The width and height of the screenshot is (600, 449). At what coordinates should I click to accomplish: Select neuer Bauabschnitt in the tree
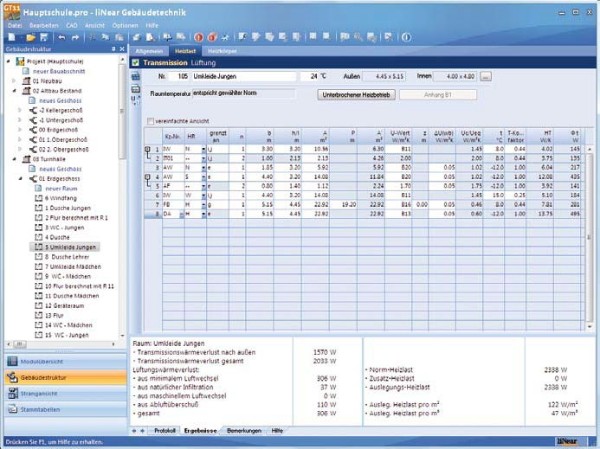[59, 71]
